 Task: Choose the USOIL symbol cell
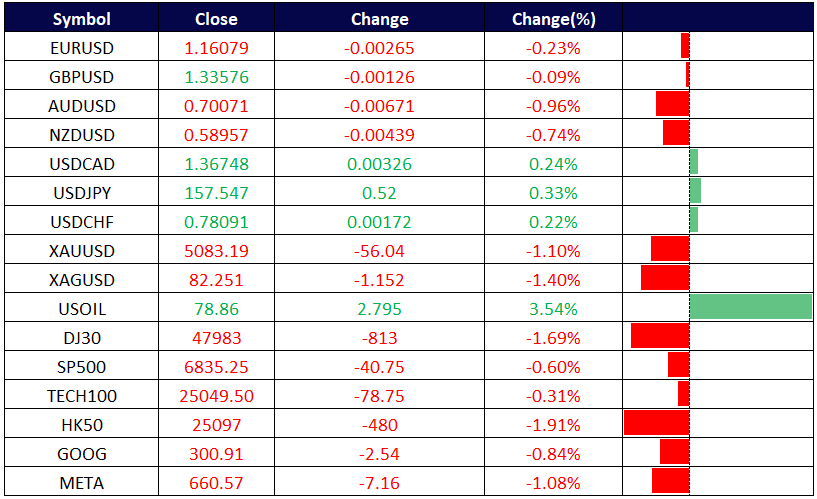point(81,309)
